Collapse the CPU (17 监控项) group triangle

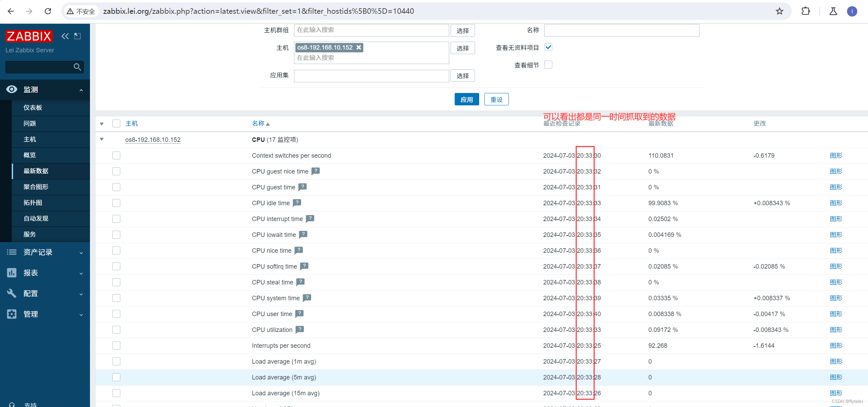pos(102,139)
